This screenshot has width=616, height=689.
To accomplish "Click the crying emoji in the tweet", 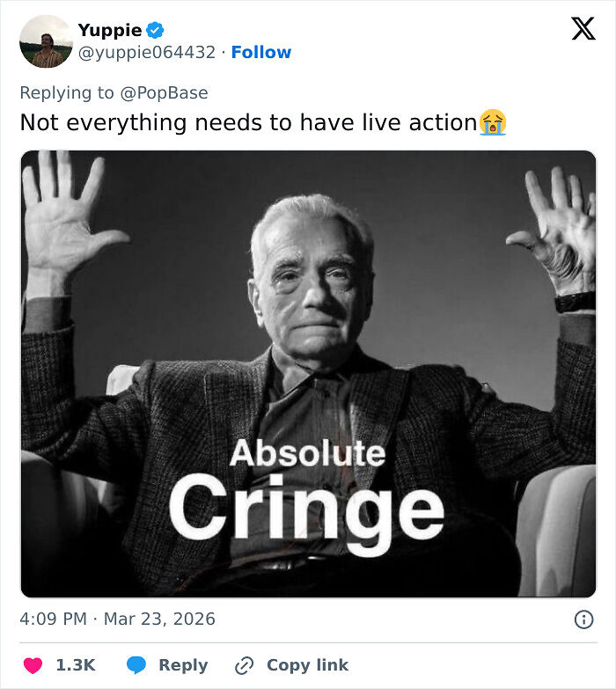I will pos(493,122).
